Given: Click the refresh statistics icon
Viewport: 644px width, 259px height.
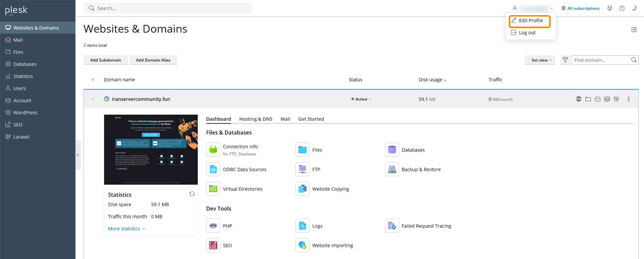Looking at the screenshot, I should (x=192, y=194).
